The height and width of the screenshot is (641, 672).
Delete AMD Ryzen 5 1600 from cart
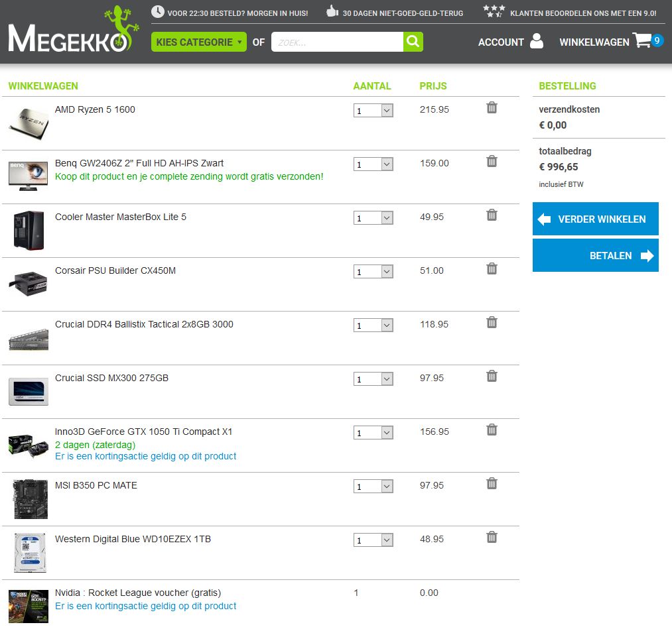click(x=492, y=107)
